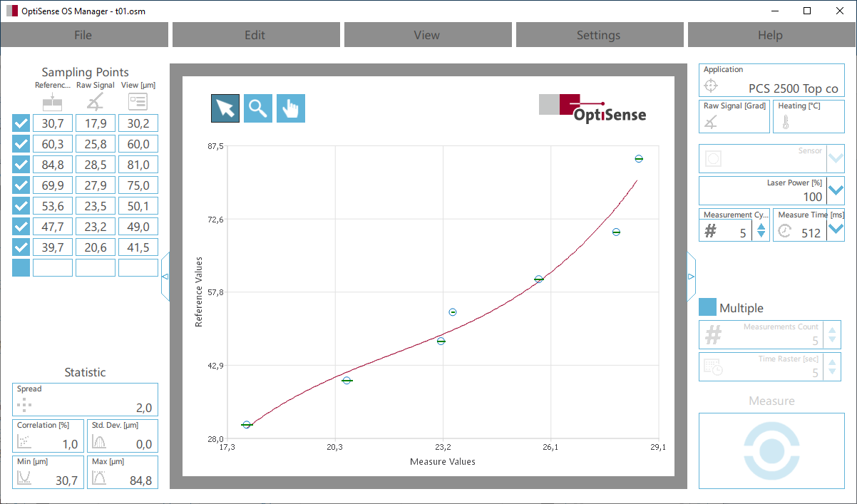857x504 pixels.
Task: Click the empty Reference field in last row
Action: point(53,268)
